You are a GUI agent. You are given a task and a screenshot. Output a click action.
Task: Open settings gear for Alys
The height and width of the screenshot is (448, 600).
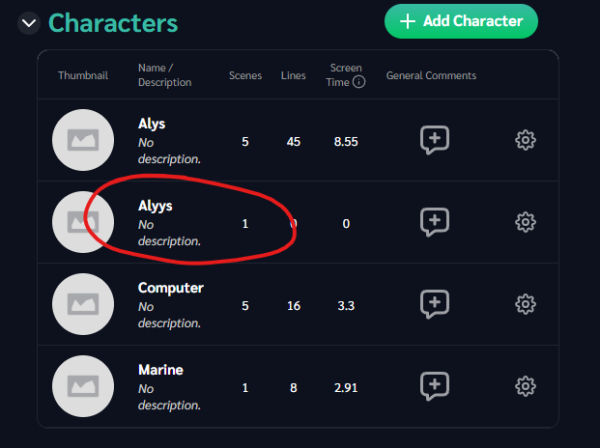pos(525,140)
